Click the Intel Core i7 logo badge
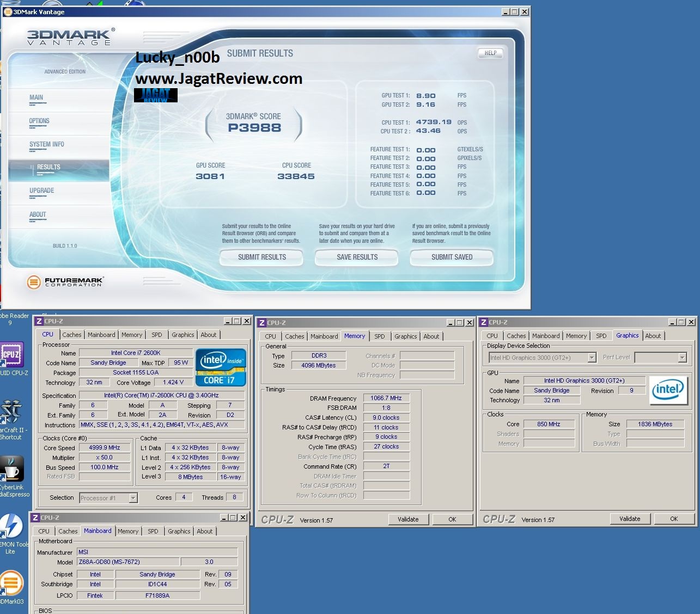This screenshot has height=614, width=700. coord(221,367)
